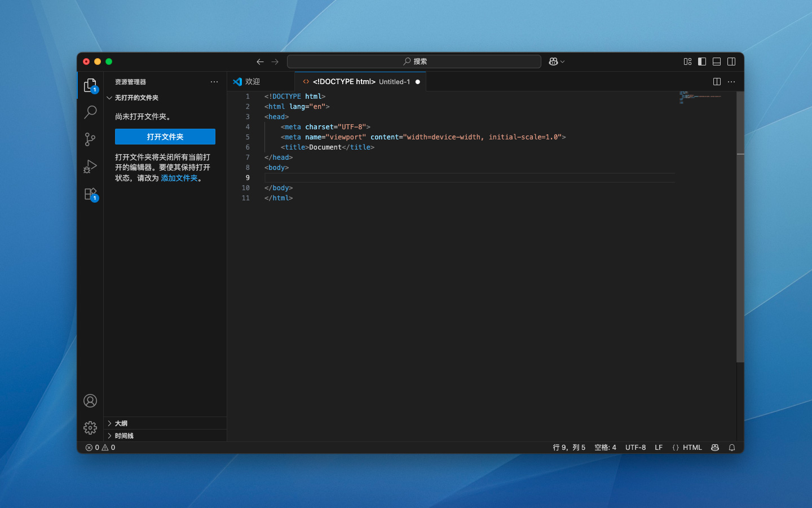This screenshot has width=812, height=508.
Task: Toggle the primary side bar visibility
Action: click(702, 62)
